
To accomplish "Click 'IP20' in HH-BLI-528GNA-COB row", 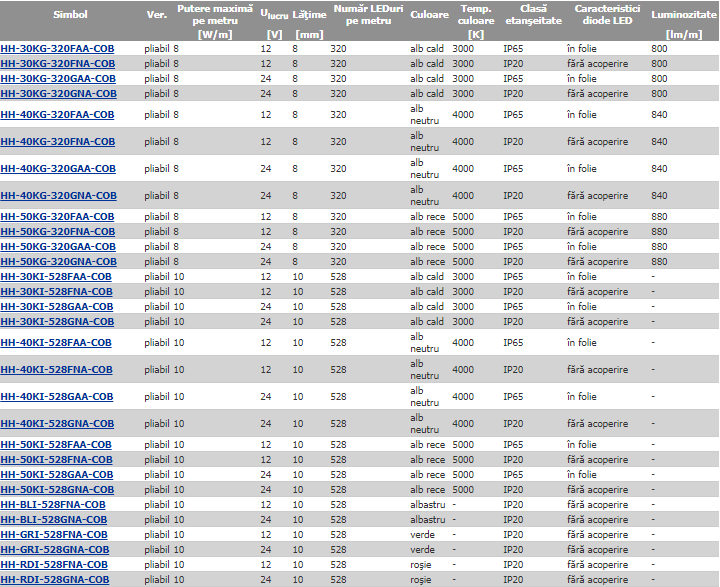I will point(513,519).
